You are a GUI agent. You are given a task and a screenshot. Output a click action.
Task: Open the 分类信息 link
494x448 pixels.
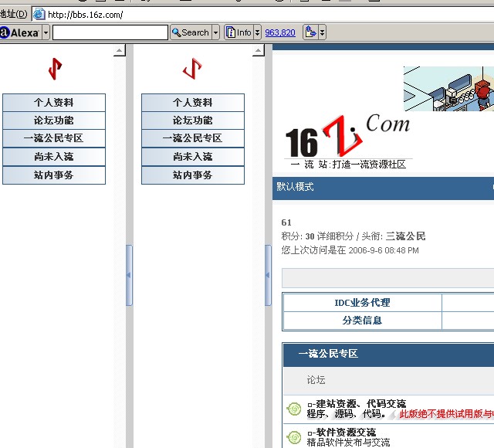(x=362, y=321)
